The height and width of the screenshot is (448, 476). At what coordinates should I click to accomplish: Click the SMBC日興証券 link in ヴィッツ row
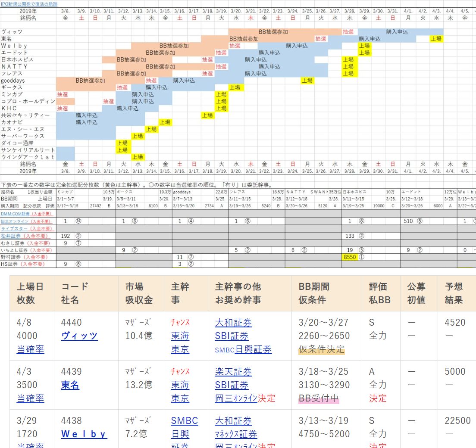tap(243, 350)
